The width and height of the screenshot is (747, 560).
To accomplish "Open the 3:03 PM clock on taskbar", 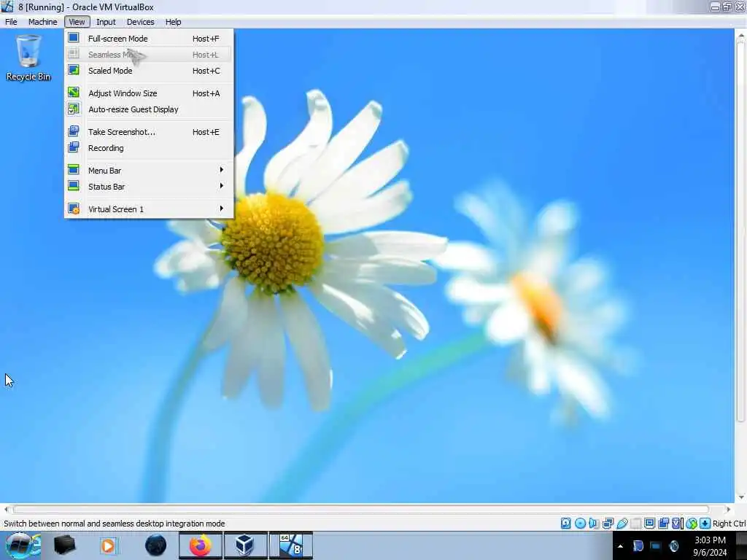I will (710, 546).
